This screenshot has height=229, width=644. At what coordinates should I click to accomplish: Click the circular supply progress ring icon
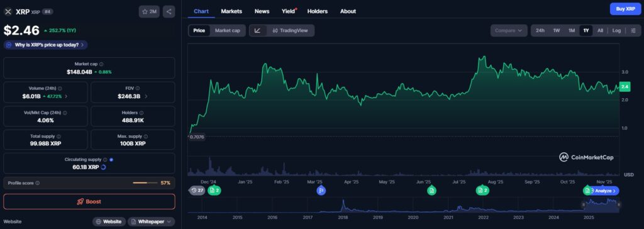point(104,167)
